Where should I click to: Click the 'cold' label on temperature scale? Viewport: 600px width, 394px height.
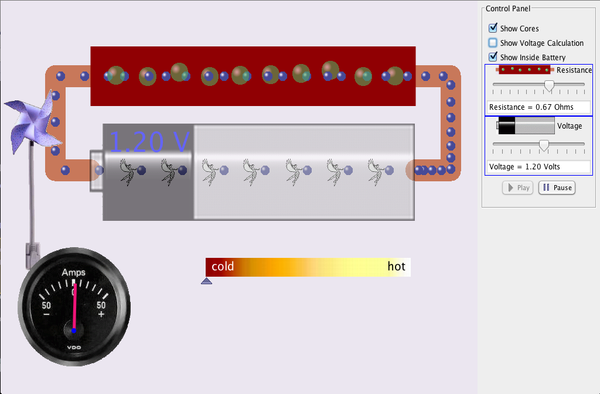pyautogui.click(x=222, y=266)
